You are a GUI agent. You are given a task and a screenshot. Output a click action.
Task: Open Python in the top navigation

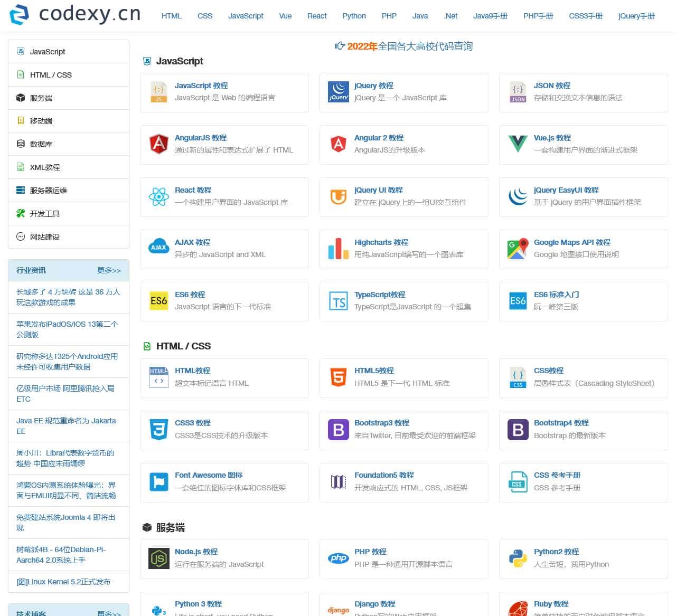[354, 16]
